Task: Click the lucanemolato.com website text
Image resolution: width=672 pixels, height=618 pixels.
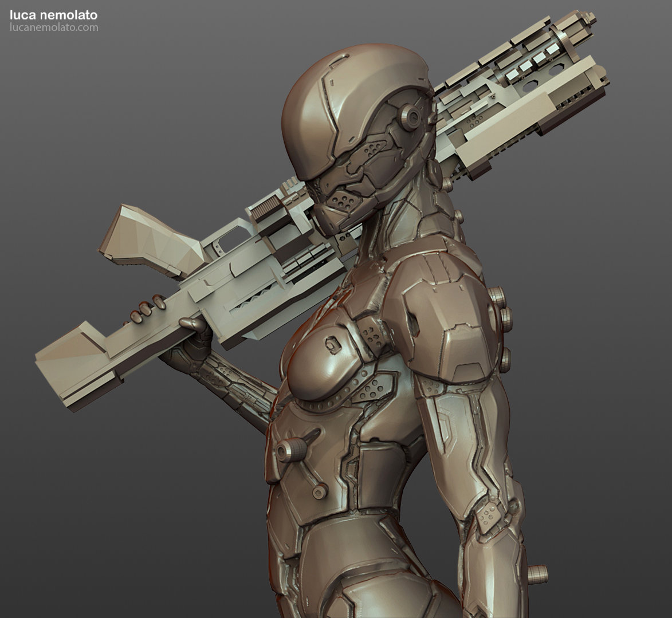Action: pos(54,27)
